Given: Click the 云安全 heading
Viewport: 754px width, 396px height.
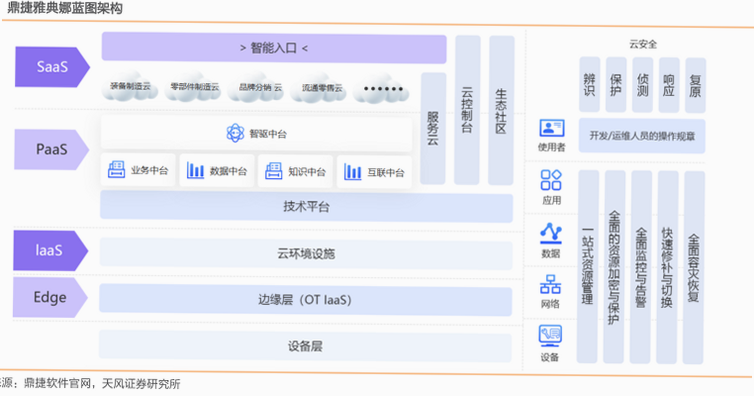Looking at the screenshot, I should click(x=643, y=44).
